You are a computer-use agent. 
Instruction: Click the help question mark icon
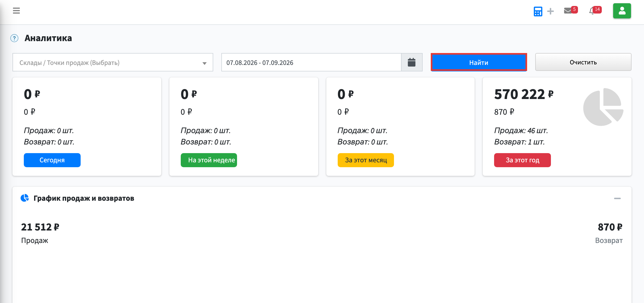pyautogui.click(x=14, y=38)
